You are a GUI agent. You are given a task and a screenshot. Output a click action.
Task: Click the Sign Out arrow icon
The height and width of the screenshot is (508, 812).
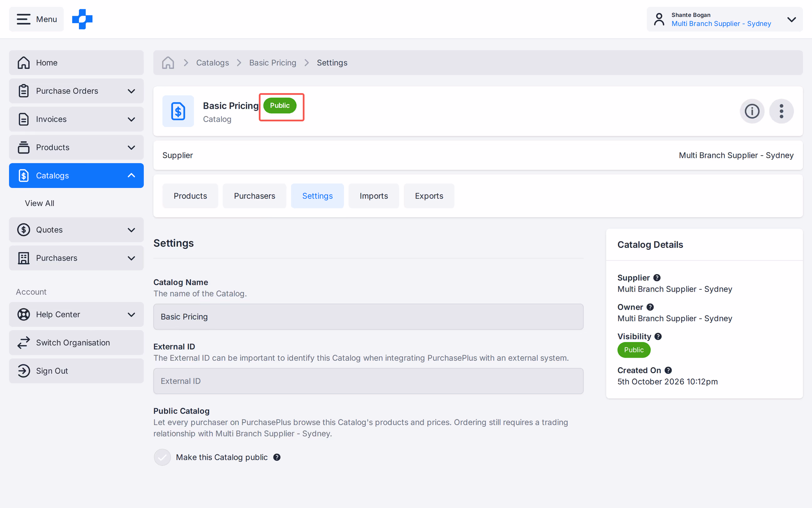[x=23, y=371]
